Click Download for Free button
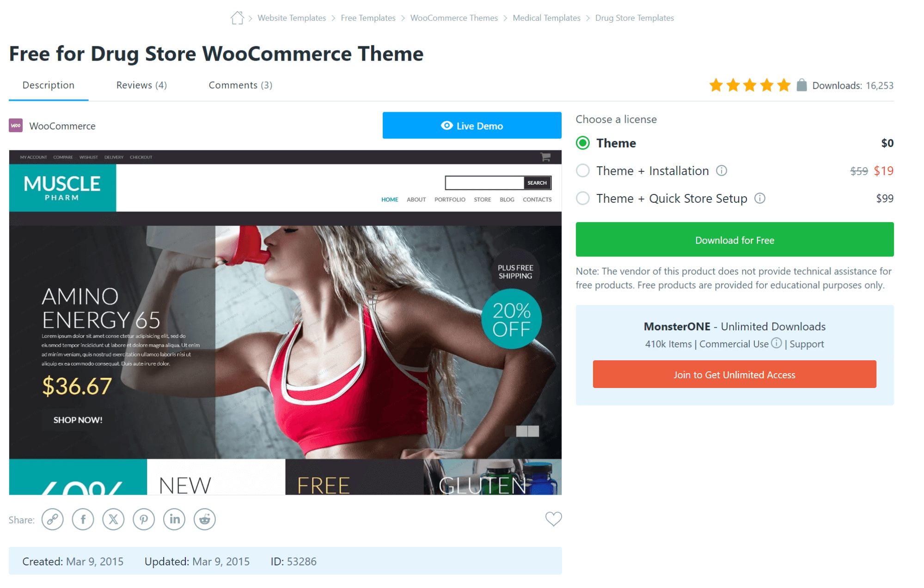924x588 pixels. coord(734,240)
